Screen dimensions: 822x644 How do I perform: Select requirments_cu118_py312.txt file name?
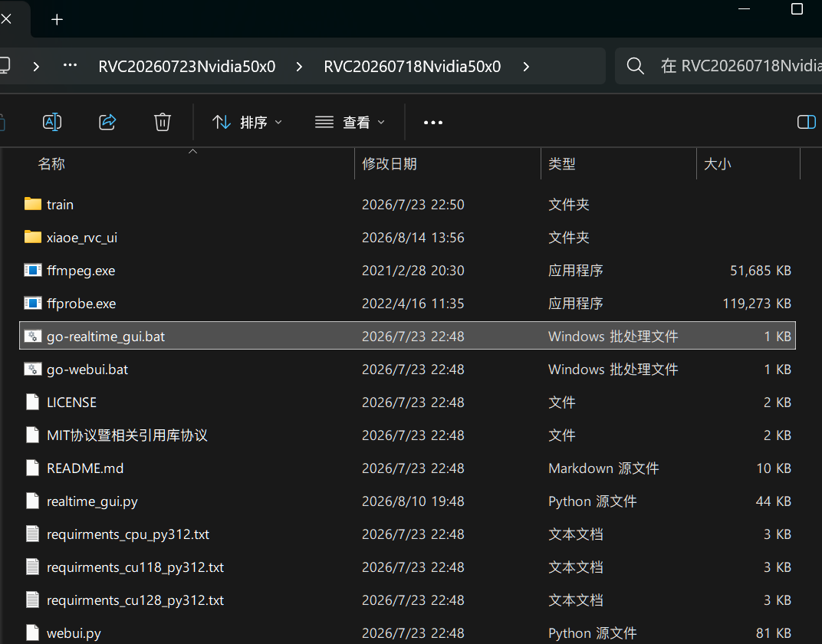tap(135, 568)
